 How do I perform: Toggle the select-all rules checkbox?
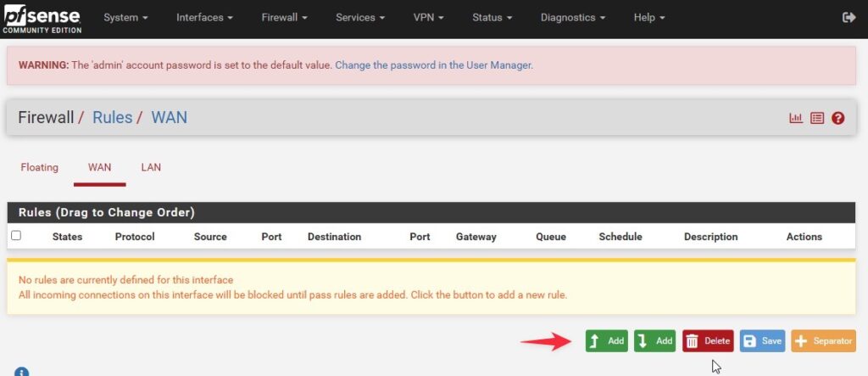[x=16, y=236]
